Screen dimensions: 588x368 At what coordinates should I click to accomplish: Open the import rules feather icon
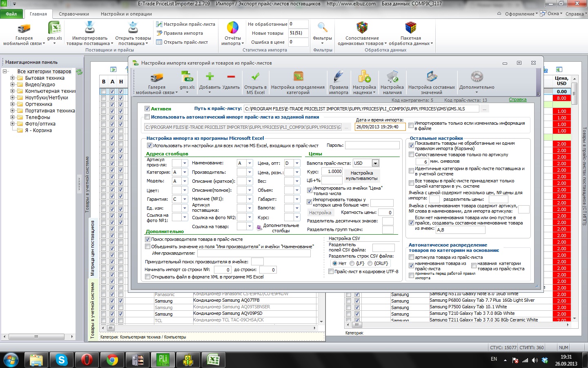click(339, 76)
